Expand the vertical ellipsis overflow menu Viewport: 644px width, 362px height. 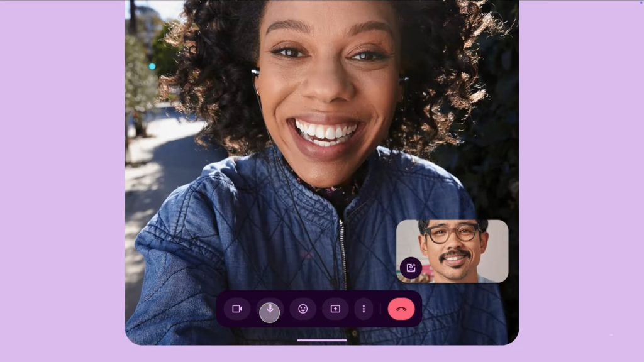click(x=364, y=309)
